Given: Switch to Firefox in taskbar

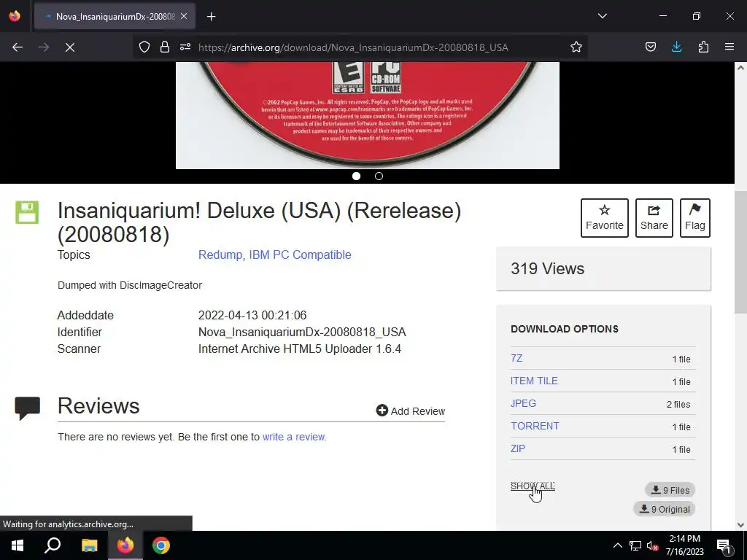Looking at the screenshot, I should [125, 545].
